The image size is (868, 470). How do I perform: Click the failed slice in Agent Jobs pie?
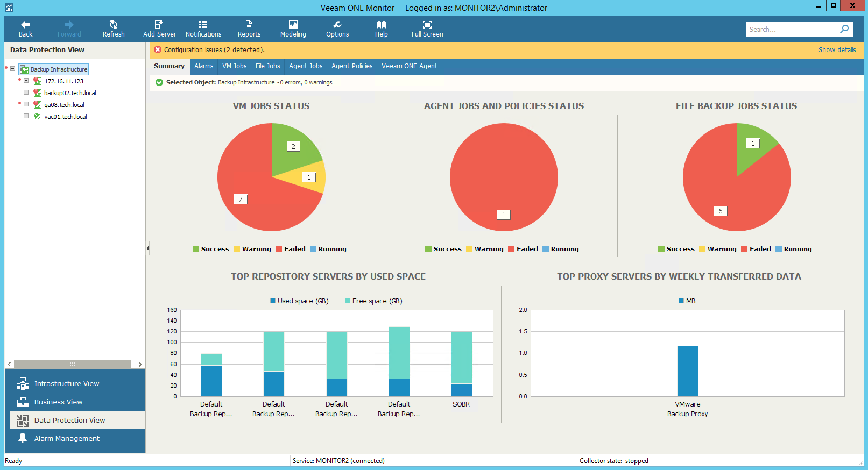point(504,177)
